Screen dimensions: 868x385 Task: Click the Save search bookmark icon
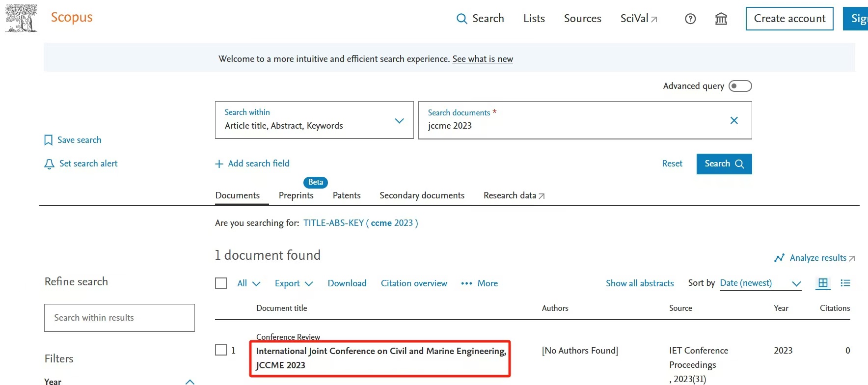click(48, 140)
